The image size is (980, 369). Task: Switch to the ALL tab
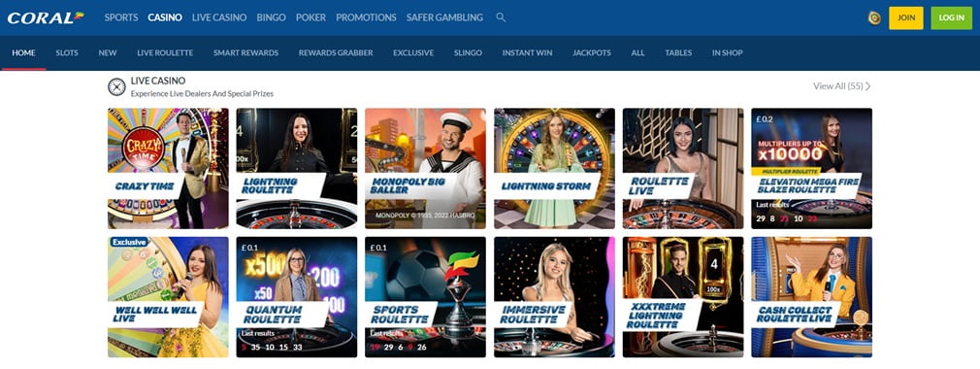pos(637,53)
